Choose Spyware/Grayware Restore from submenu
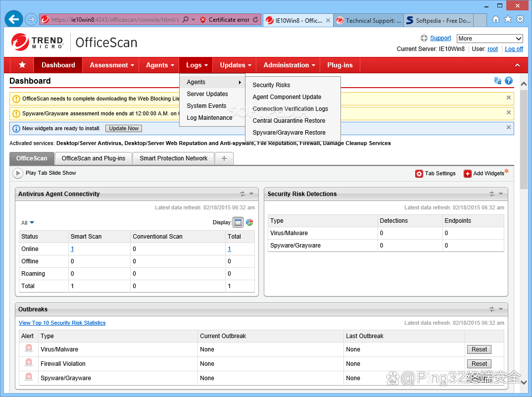This screenshot has width=532, height=397. [293, 132]
